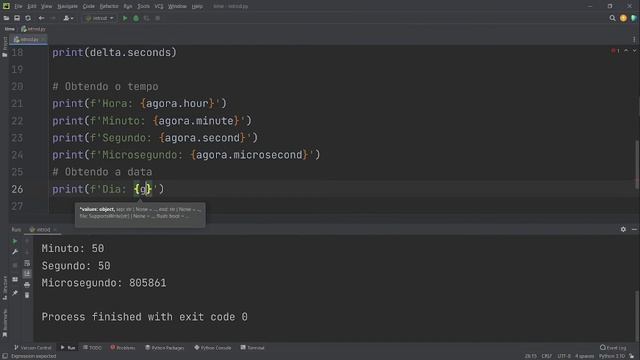The image size is (640, 360).
Task: Click the red error indicator in editor
Action: click(615, 51)
